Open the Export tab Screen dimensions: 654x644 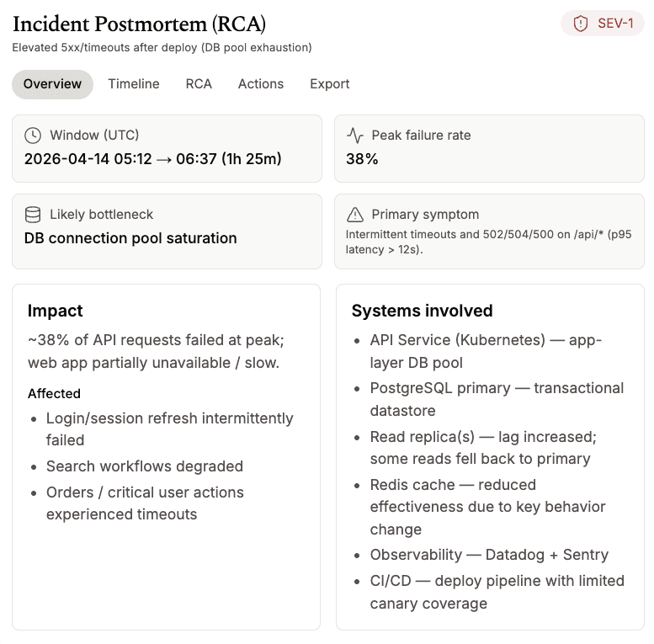pyautogui.click(x=330, y=84)
